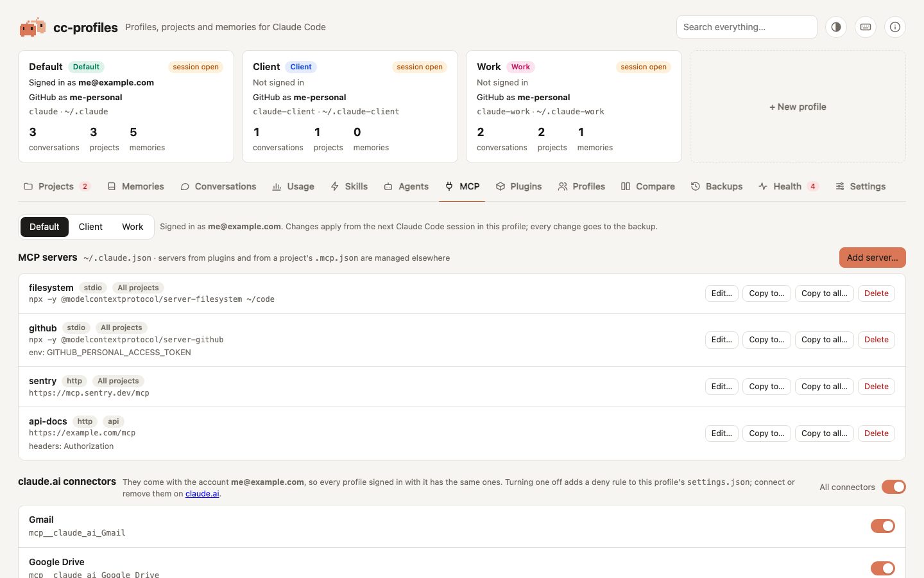Click the URL "https://mcp.sentry.dev/mcp"
Viewport: 924px width, 578px height.
pos(89,393)
